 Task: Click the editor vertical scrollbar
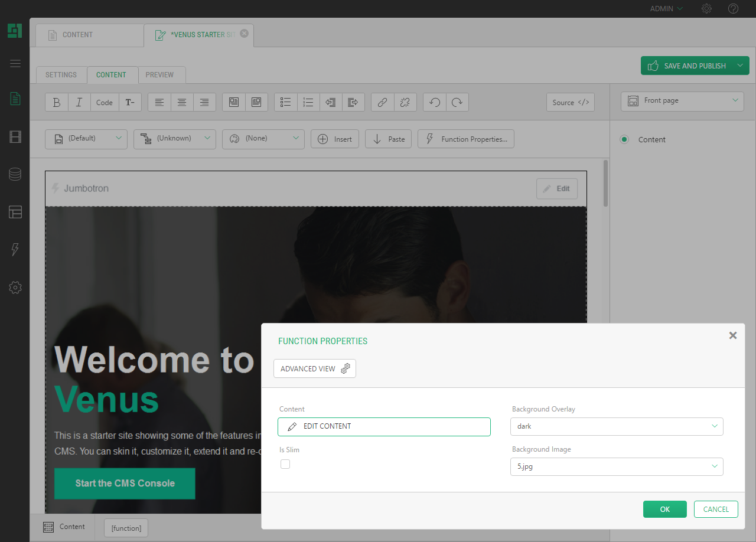pyautogui.click(x=605, y=184)
